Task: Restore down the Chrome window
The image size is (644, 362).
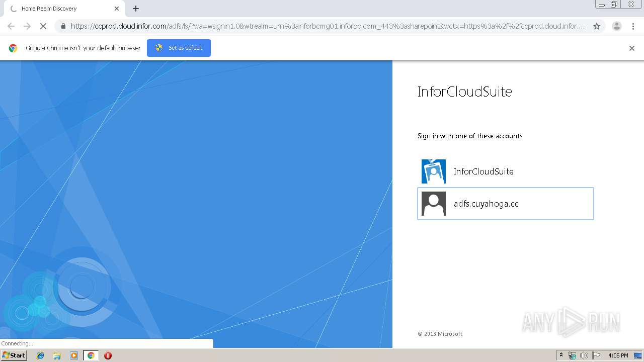Action: click(614, 5)
